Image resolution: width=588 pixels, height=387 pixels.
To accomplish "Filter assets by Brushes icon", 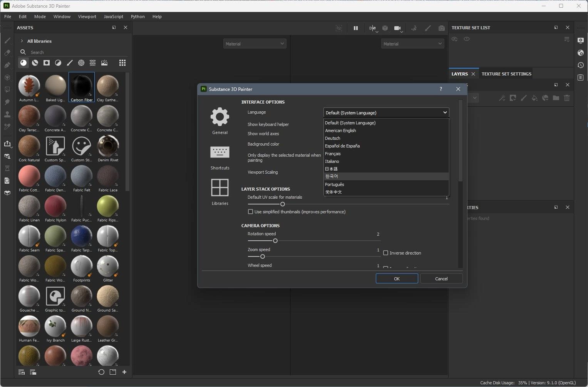I will (x=70, y=63).
